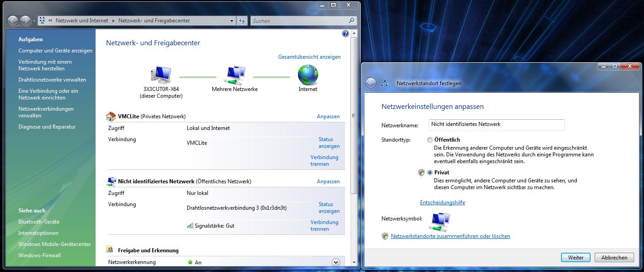Click the Lokal und Internet access value
This screenshot has height=272, width=644.
[x=208, y=128]
